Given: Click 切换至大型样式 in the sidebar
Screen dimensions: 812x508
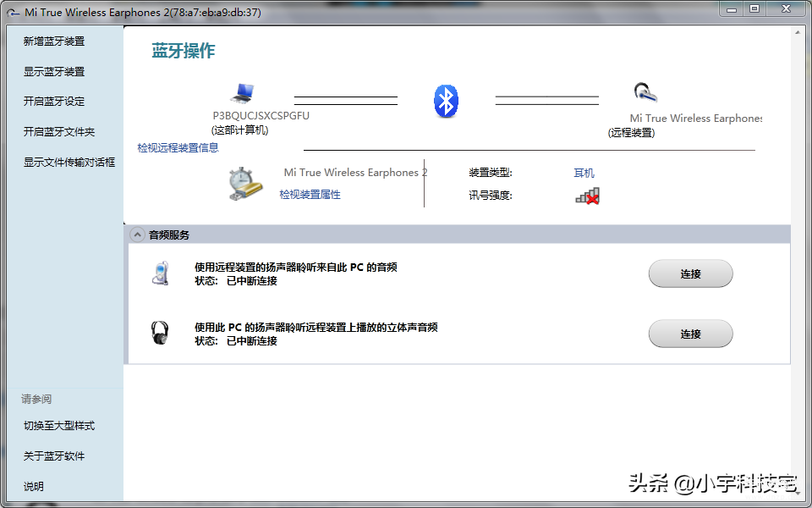Looking at the screenshot, I should point(59,426).
